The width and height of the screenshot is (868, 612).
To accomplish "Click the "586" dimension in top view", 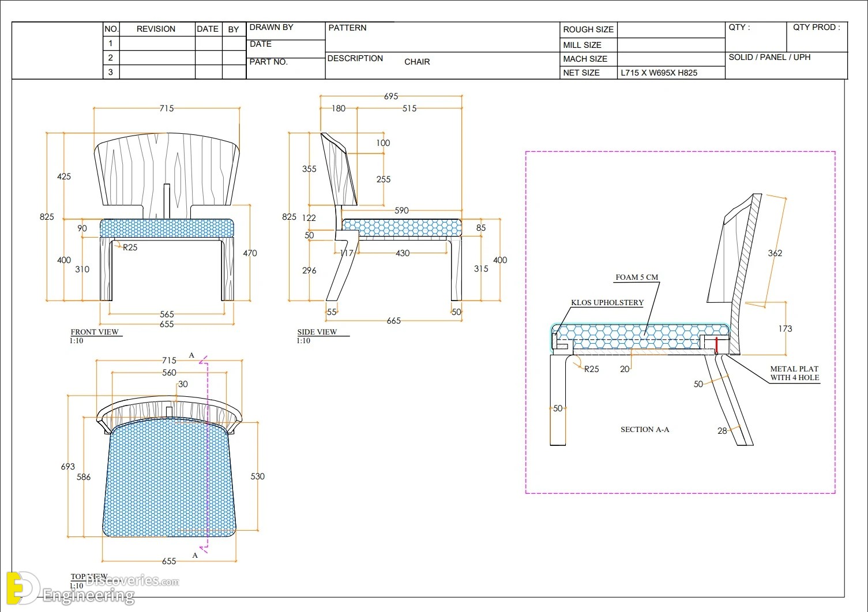I will coord(84,477).
